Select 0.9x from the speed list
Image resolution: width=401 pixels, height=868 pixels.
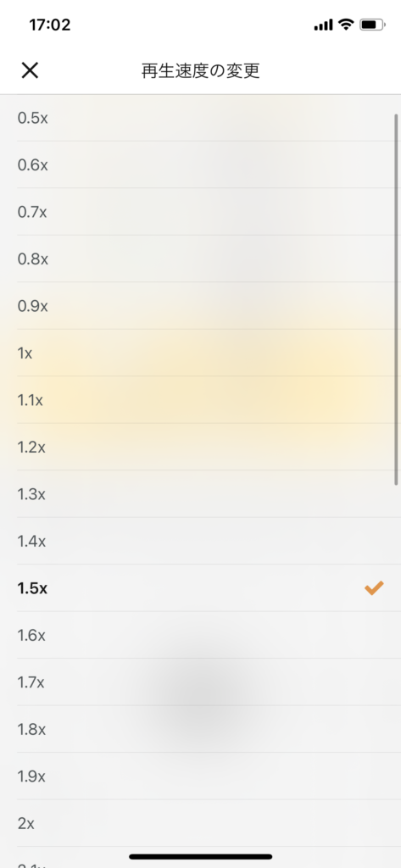pyautogui.click(x=200, y=306)
